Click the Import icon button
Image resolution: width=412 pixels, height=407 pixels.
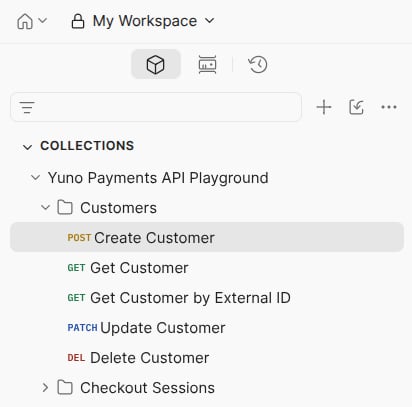coord(356,107)
